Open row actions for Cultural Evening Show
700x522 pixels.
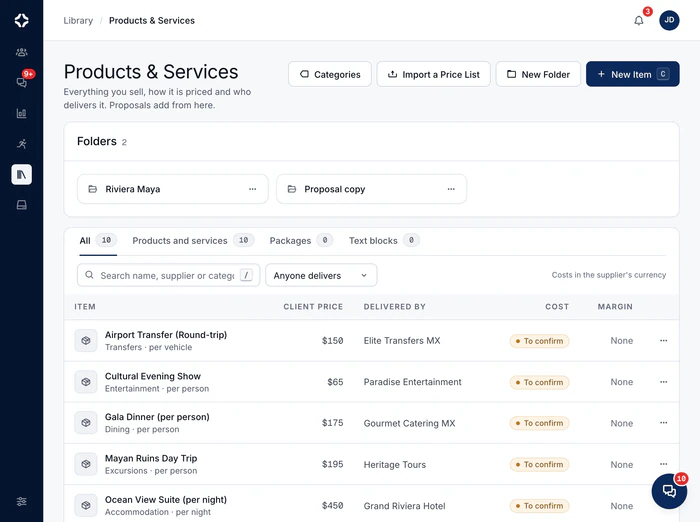(663, 382)
